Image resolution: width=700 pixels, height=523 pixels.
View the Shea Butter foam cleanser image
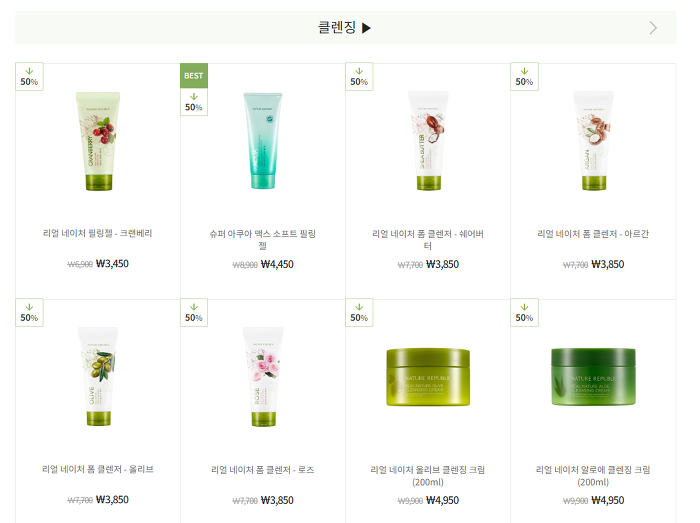click(x=429, y=141)
